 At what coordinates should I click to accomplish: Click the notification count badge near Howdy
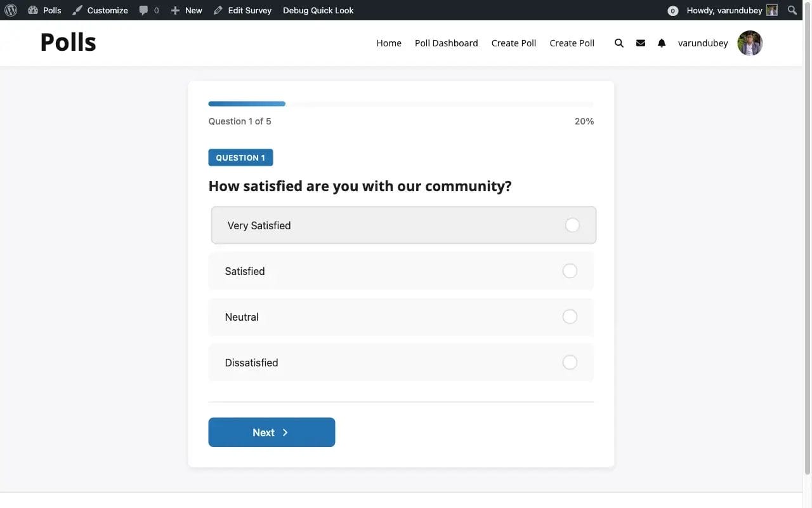pos(672,10)
